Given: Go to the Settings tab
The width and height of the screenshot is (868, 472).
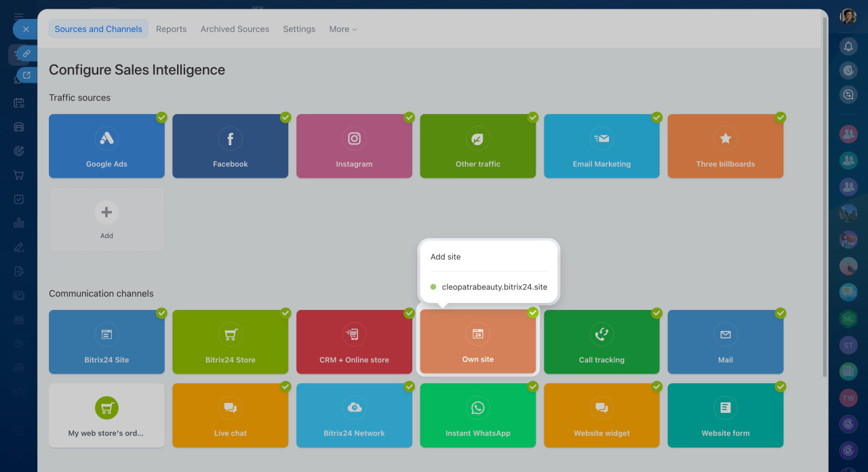Looking at the screenshot, I should 299,29.
